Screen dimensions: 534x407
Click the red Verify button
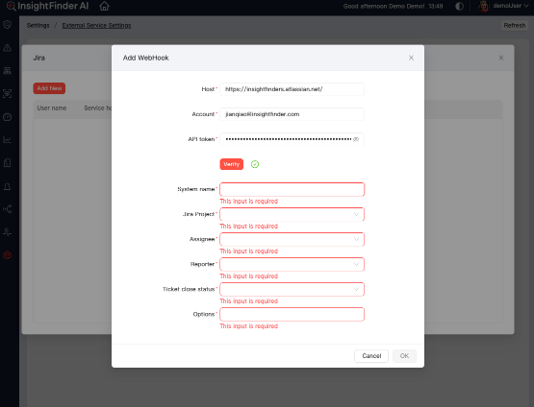(231, 164)
